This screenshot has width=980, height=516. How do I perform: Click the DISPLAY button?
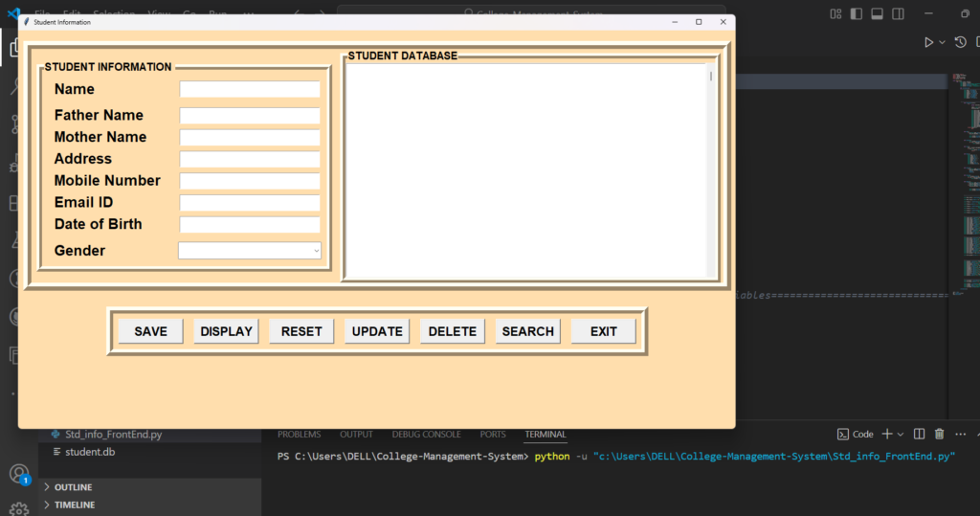point(226,331)
